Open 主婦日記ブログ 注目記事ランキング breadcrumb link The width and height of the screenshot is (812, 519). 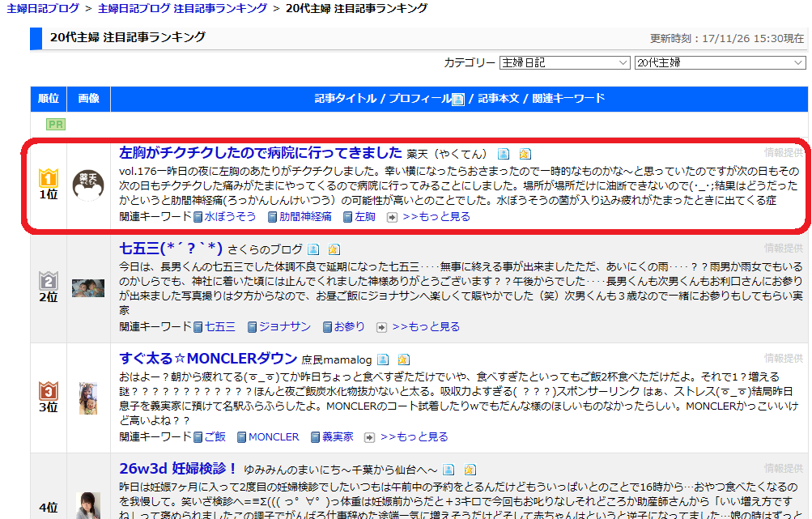182,8
